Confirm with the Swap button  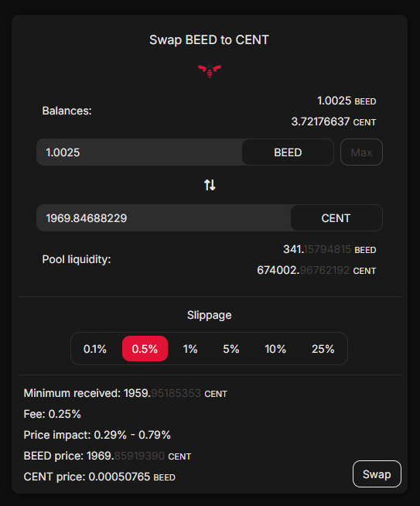tap(377, 474)
